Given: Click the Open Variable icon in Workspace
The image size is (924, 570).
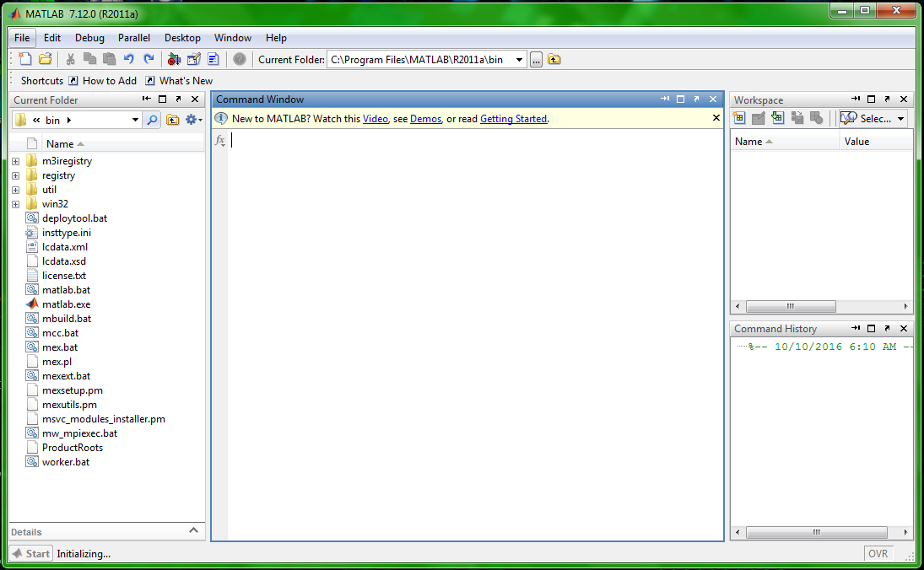Looking at the screenshot, I should pyautogui.click(x=759, y=118).
